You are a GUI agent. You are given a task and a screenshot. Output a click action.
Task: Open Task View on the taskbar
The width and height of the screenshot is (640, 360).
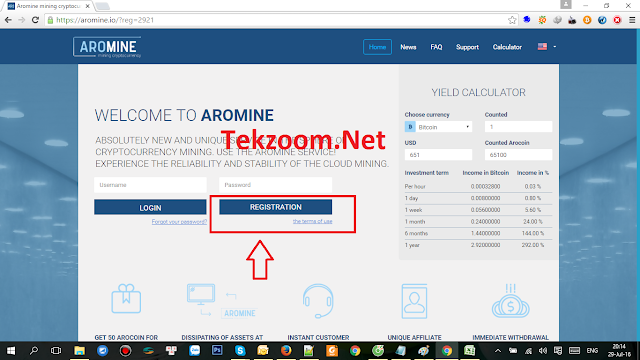[56, 351]
